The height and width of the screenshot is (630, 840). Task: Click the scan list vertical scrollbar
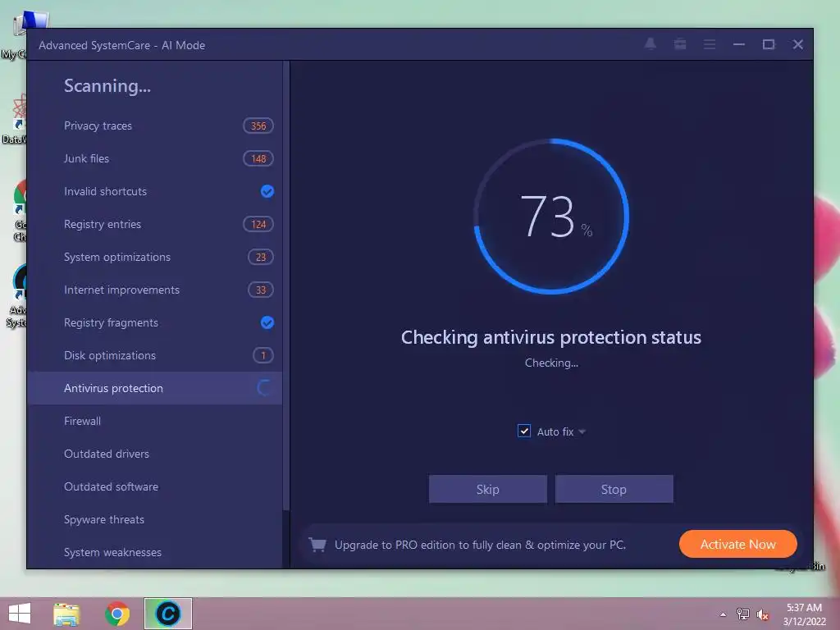tap(286, 285)
